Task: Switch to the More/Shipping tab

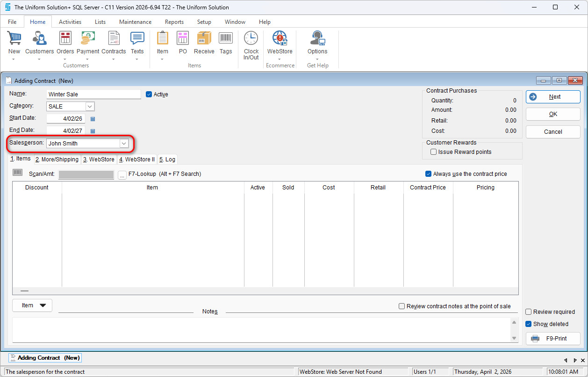Action: [x=57, y=159]
